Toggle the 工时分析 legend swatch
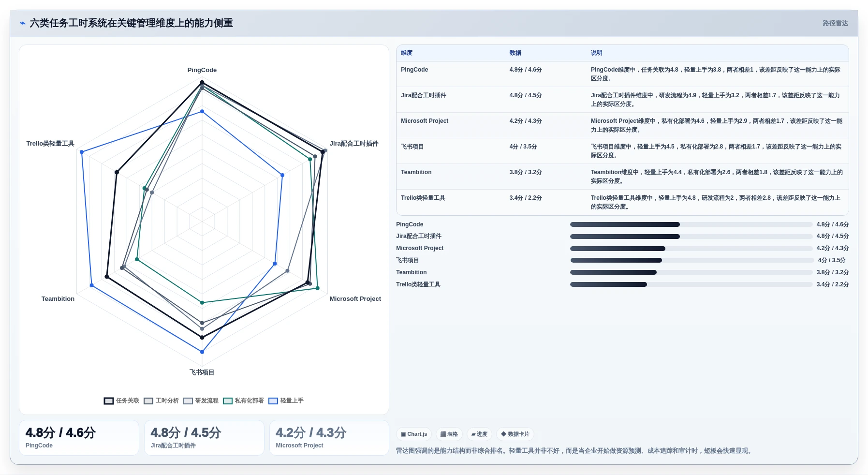 pos(148,401)
